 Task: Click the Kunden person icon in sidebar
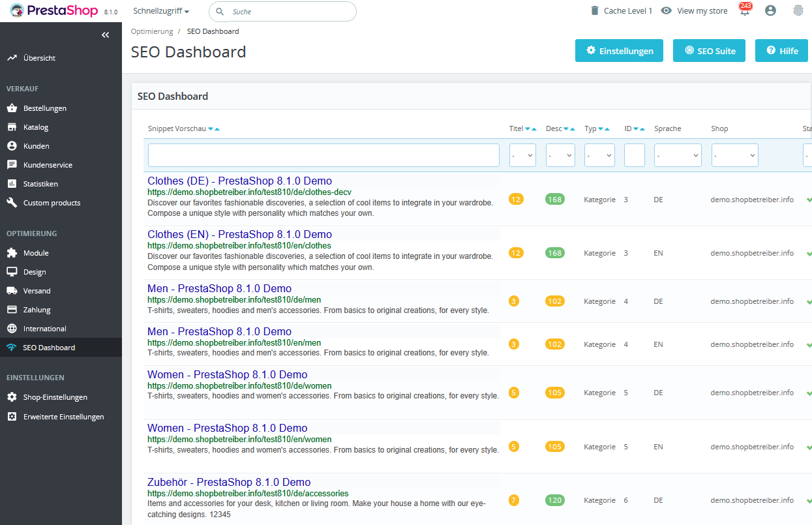12,146
